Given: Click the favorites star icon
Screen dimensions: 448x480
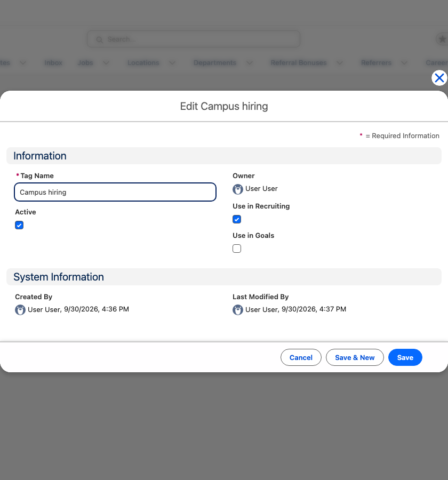Looking at the screenshot, I should 442,39.
